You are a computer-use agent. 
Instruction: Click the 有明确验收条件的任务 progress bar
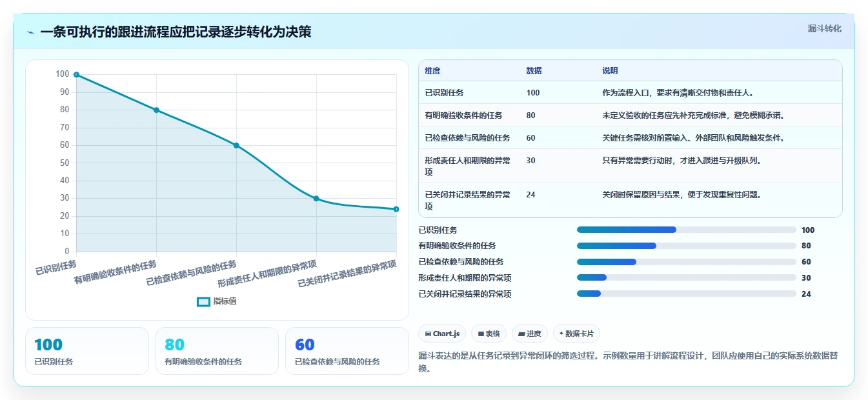coord(687,246)
